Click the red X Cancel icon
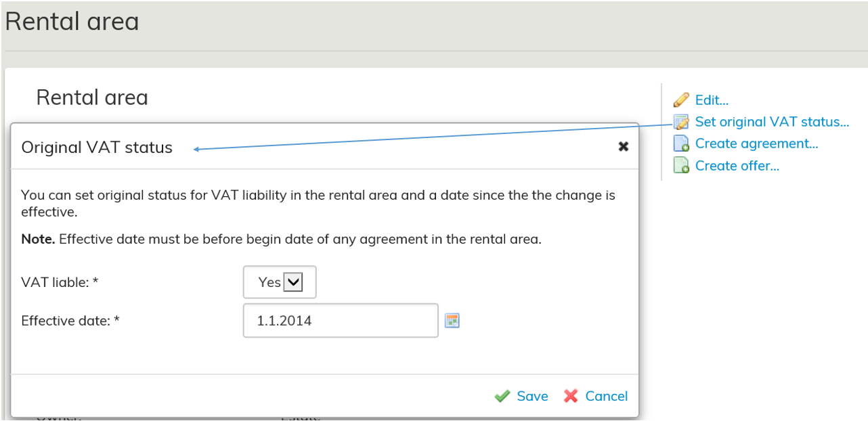Image resolution: width=868 pixels, height=421 pixels. (571, 396)
